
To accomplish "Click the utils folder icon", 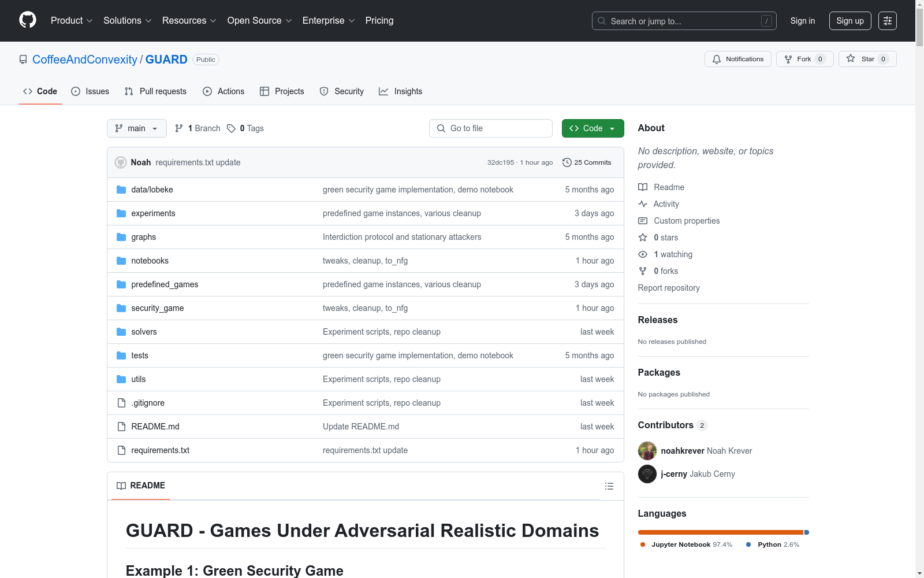I will (x=121, y=379).
